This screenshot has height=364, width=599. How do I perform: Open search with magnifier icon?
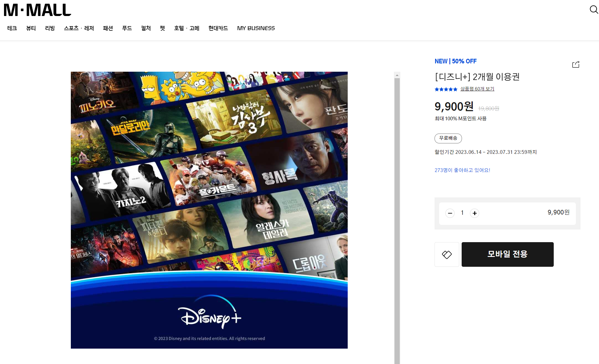[593, 10]
